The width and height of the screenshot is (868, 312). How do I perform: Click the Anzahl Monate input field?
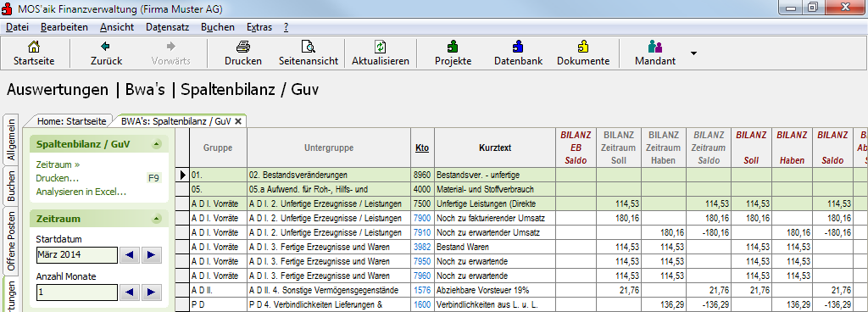77,292
